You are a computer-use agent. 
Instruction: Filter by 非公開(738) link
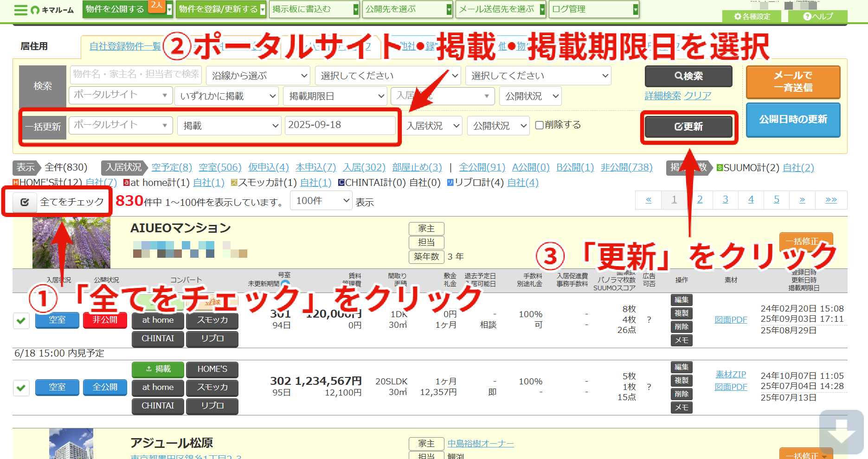pyautogui.click(x=626, y=167)
